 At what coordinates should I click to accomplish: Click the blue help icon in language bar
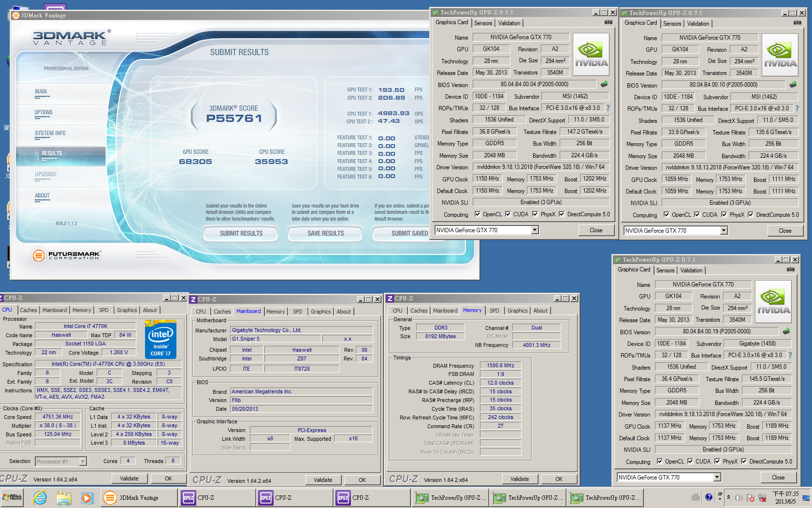click(x=709, y=497)
